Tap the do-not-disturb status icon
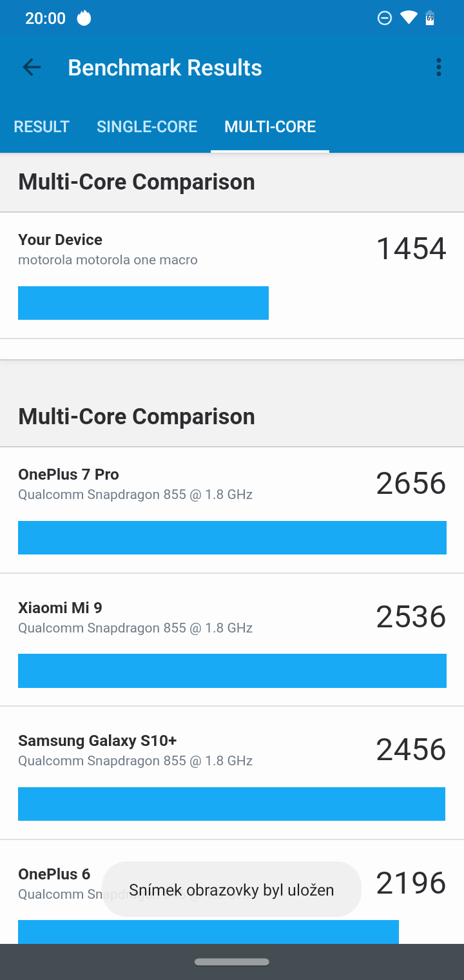The image size is (464, 980). (385, 18)
